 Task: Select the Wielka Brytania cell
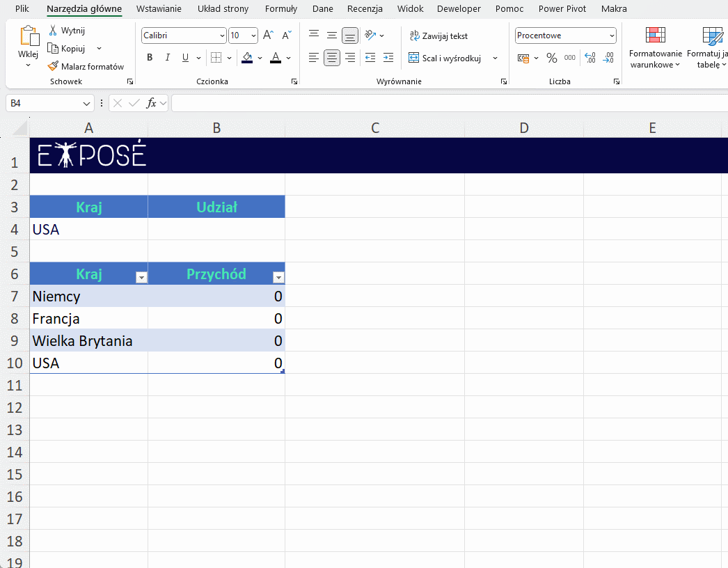tap(88, 340)
